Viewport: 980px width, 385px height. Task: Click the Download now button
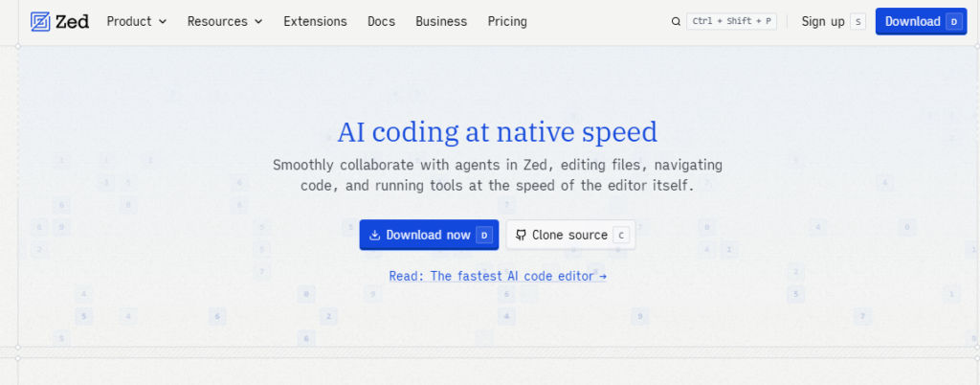429,235
